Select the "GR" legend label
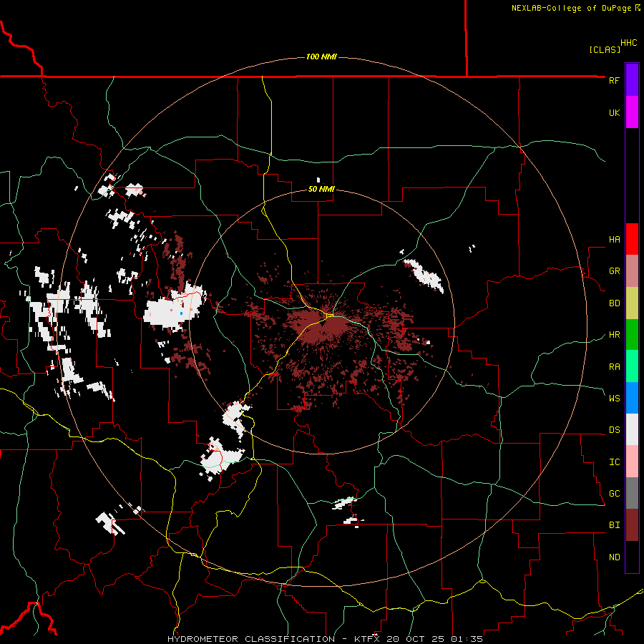The image size is (644, 644). [x=614, y=271]
